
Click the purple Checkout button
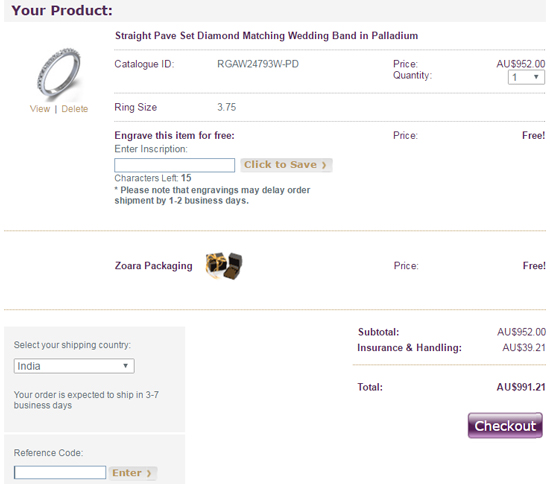pyautogui.click(x=505, y=425)
